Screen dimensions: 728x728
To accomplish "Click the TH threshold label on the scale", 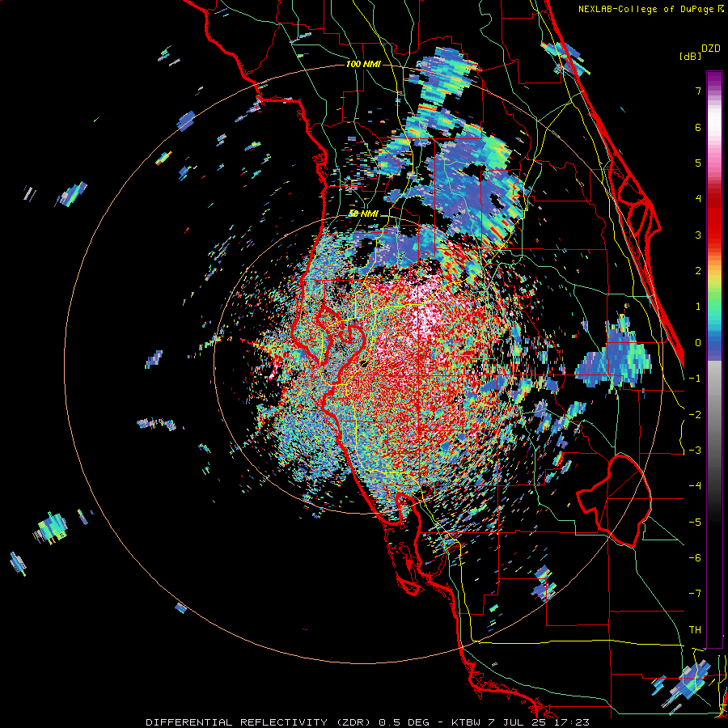I will pyautogui.click(x=695, y=630).
